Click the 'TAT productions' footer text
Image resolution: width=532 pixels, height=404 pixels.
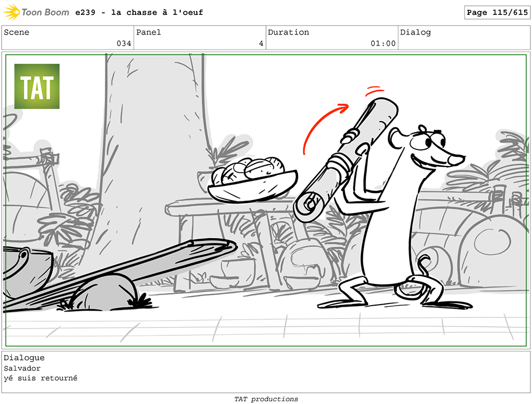point(266,399)
